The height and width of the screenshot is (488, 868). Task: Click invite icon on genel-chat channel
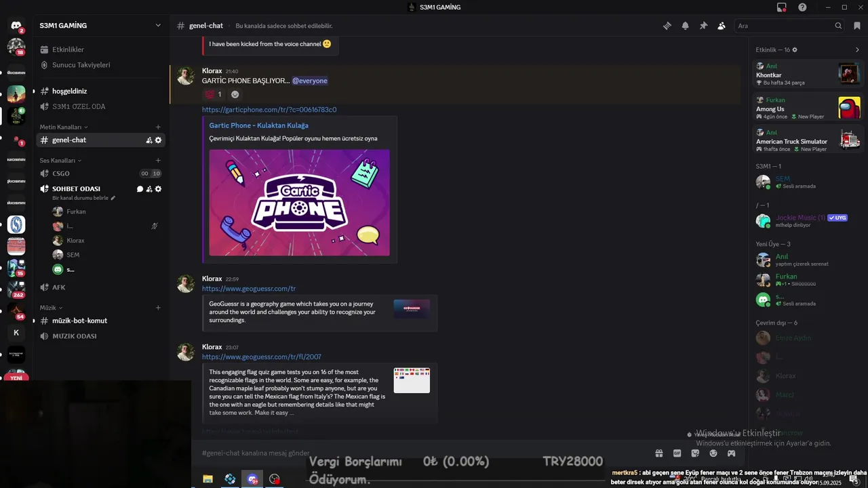(x=149, y=140)
